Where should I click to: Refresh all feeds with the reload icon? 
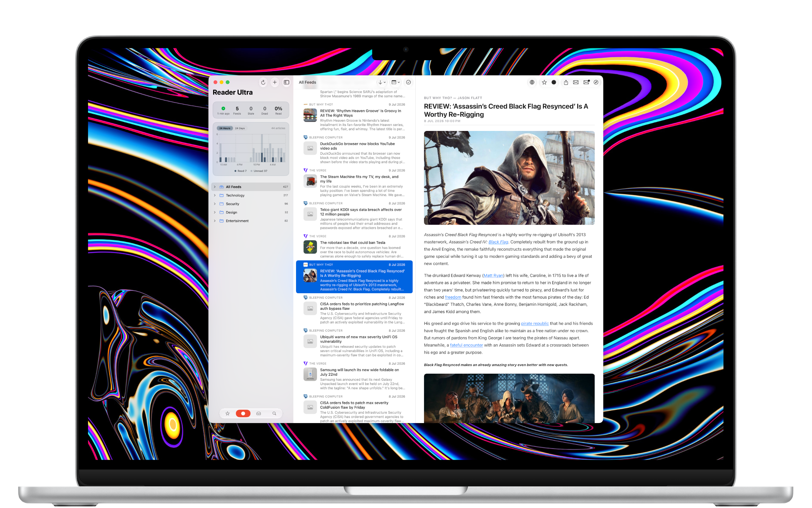tap(263, 82)
